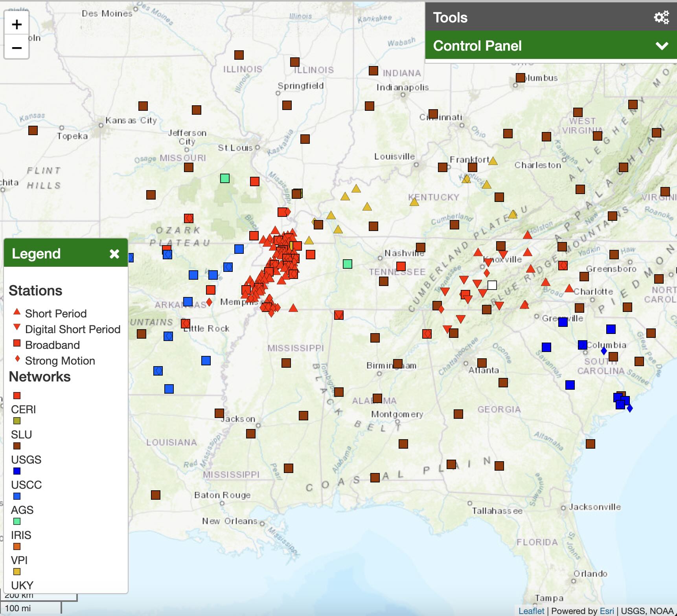The height and width of the screenshot is (616, 677).
Task: Open the Tools settings gear
Action: click(x=661, y=17)
